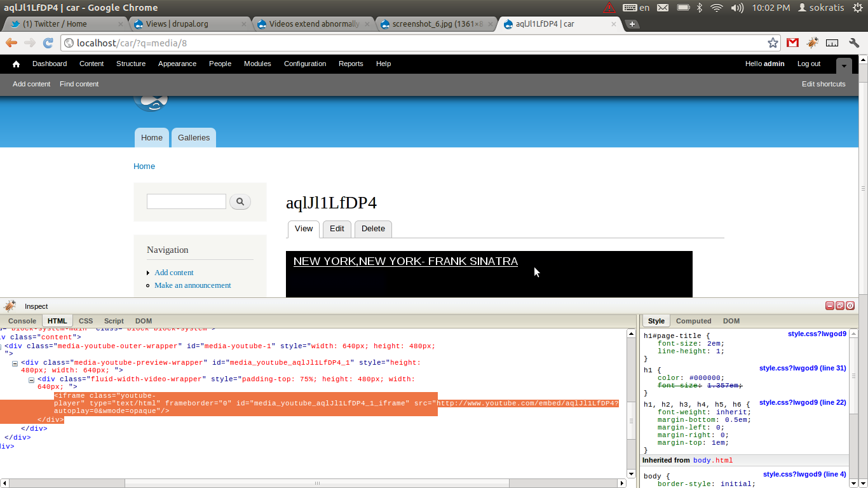Open Bluetooth indicator menu
Image resolution: width=868 pixels, height=488 pixels.
(x=700, y=8)
